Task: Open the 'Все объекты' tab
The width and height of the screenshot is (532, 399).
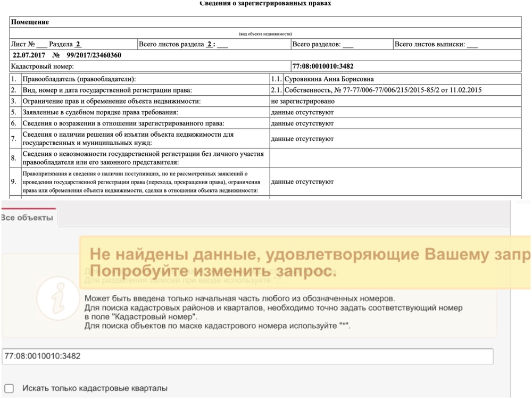Action: [x=28, y=218]
